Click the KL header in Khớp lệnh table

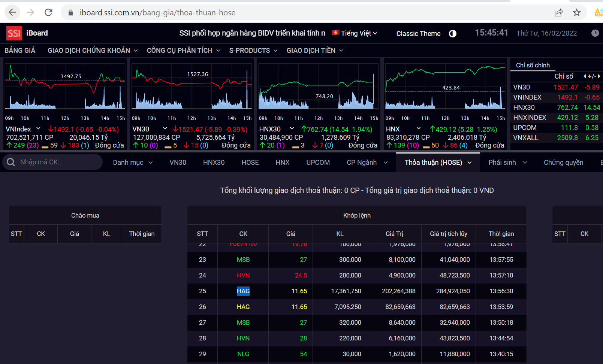[340, 234]
